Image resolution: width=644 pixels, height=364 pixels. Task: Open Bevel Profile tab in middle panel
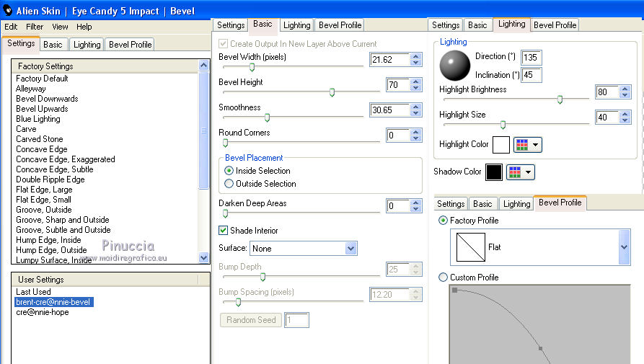click(x=340, y=25)
